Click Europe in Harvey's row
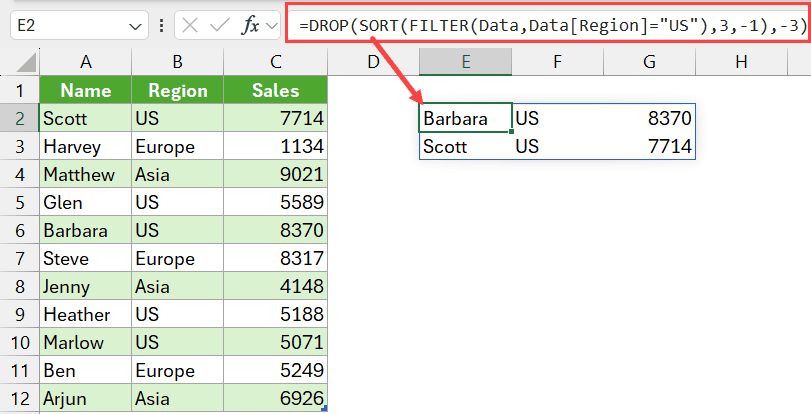Viewport: 811px width, 414px height. coord(177,146)
